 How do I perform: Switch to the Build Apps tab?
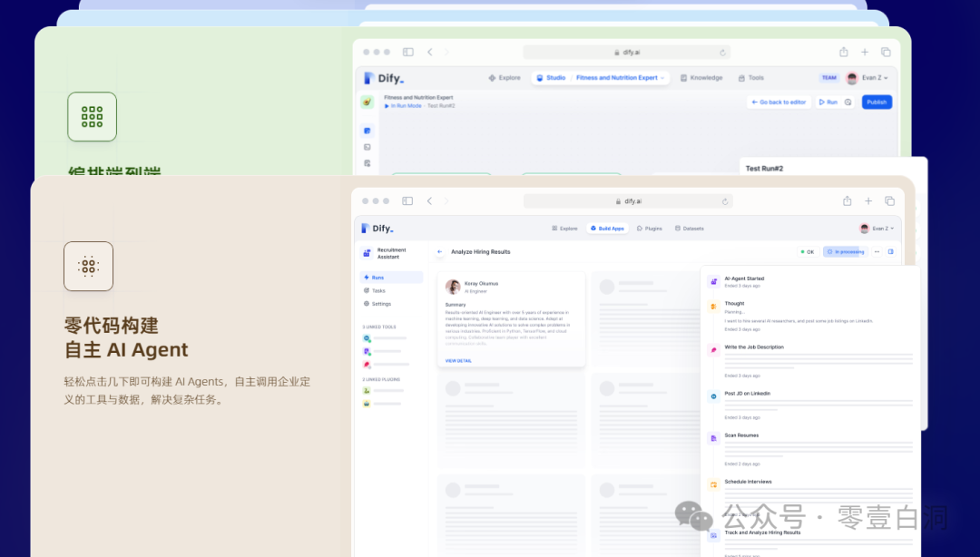pyautogui.click(x=607, y=228)
